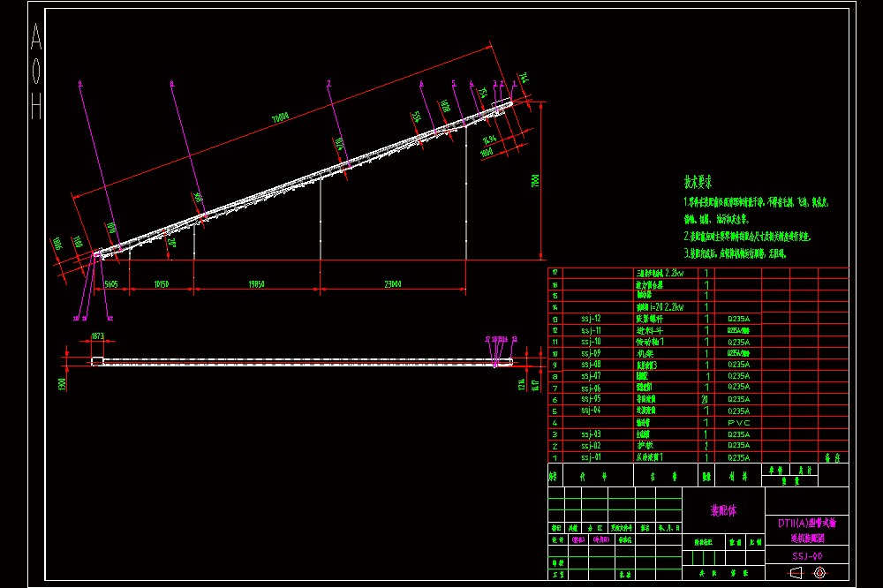Select Q235A material in ssj-12 row
Screen dimensions: 883x588
coord(738,319)
